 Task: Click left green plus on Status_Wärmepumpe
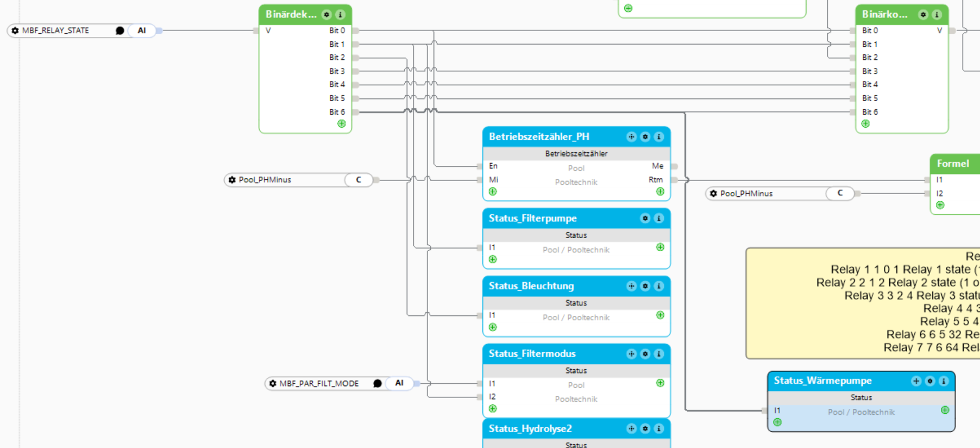click(778, 422)
